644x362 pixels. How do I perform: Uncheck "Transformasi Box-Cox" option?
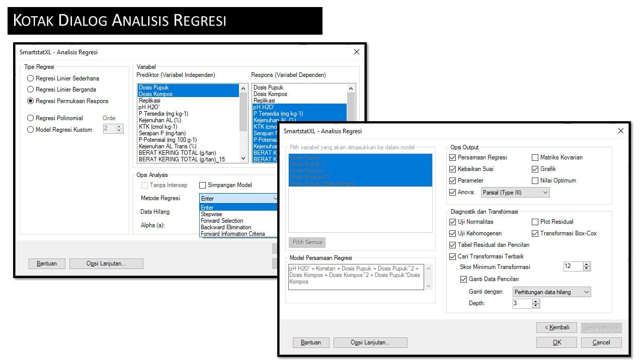click(535, 233)
